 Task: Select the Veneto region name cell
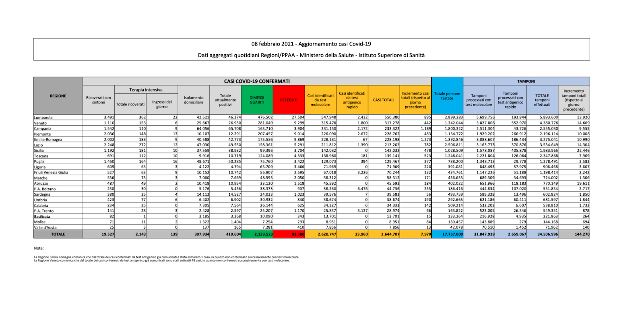[40, 123]
